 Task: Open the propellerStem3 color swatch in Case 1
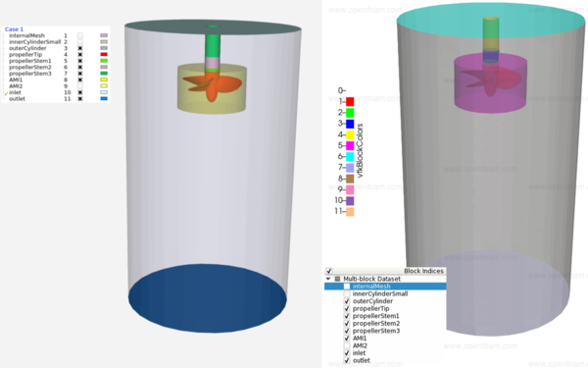click(x=104, y=74)
